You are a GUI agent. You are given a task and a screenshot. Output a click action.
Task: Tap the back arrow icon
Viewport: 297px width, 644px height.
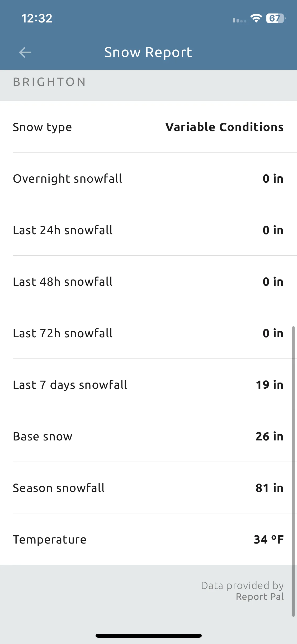point(25,52)
